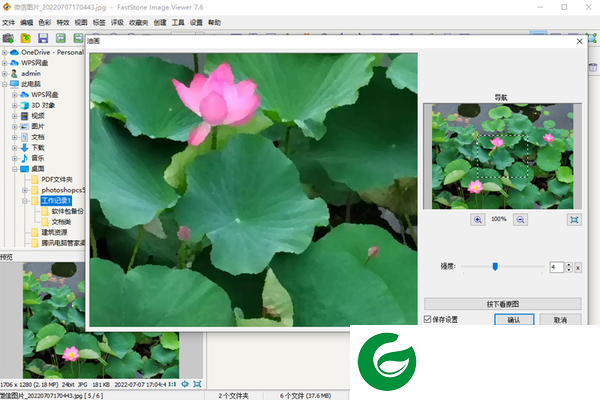This screenshot has height=400, width=600.
Task: Expand the photoshopcs5 folder node
Action: pyautogui.click(x=25, y=190)
